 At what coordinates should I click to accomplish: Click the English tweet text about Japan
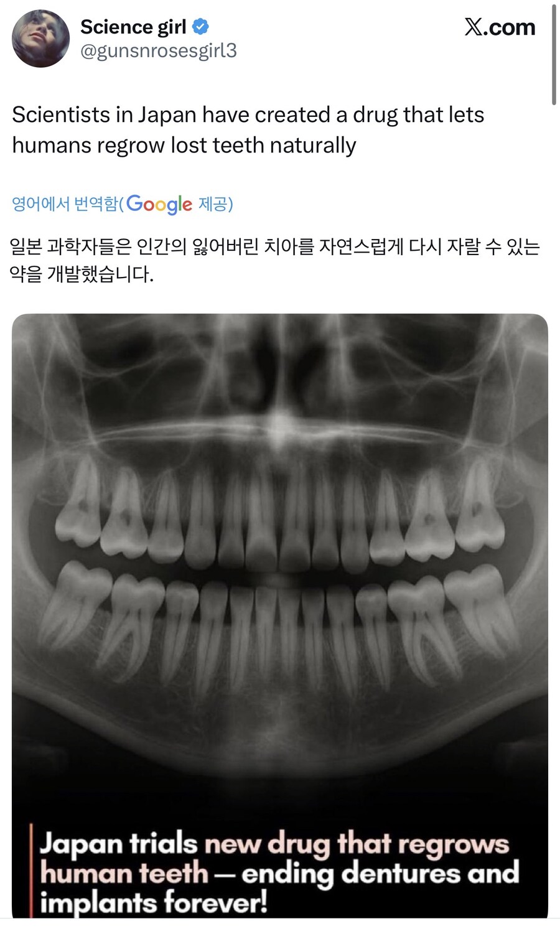tap(248, 129)
